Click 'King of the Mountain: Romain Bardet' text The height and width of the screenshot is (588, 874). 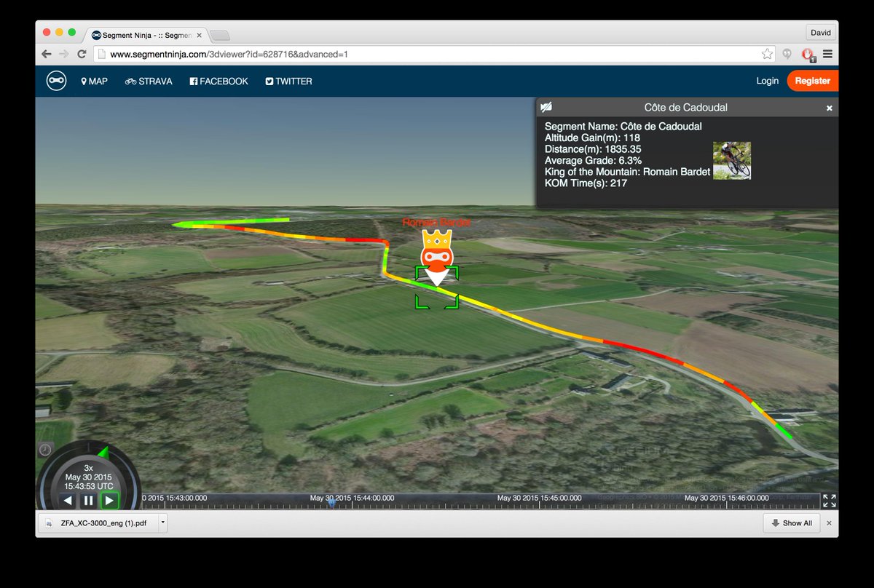click(x=627, y=172)
